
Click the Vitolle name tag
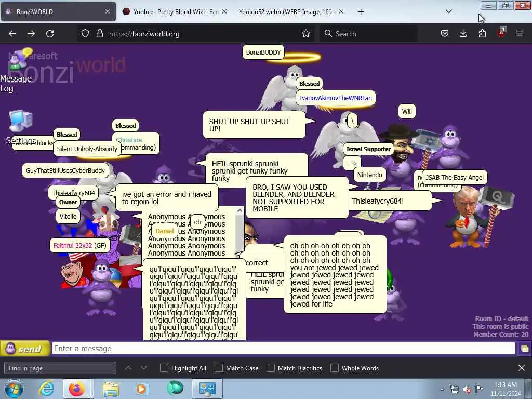(x=68, y=217)
